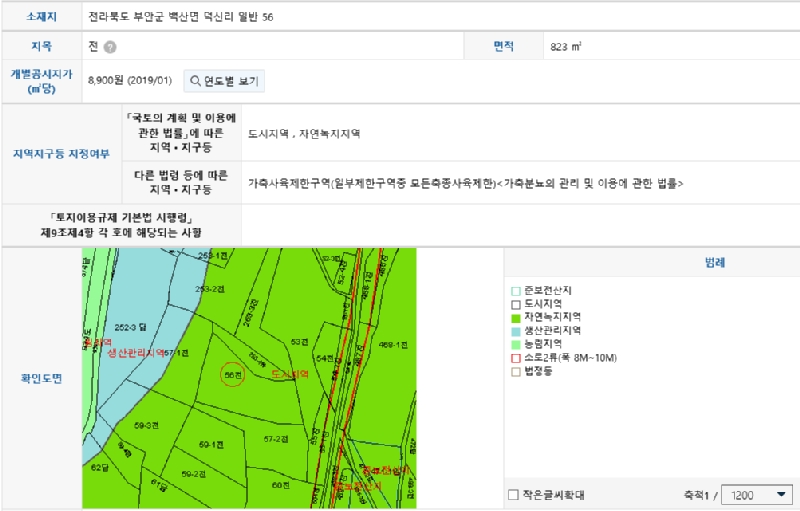Click the 자연녹지지역 green legend swatch
Image resolution: width=800 pixels, height=511 pixels.
click(x=516, y=318)
